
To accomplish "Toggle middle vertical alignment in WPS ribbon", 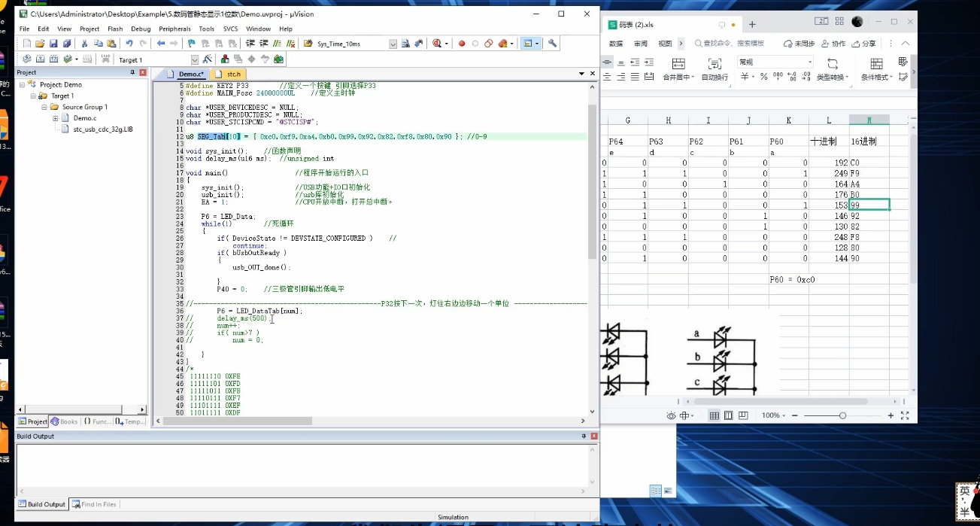I will tap(606, 62).
